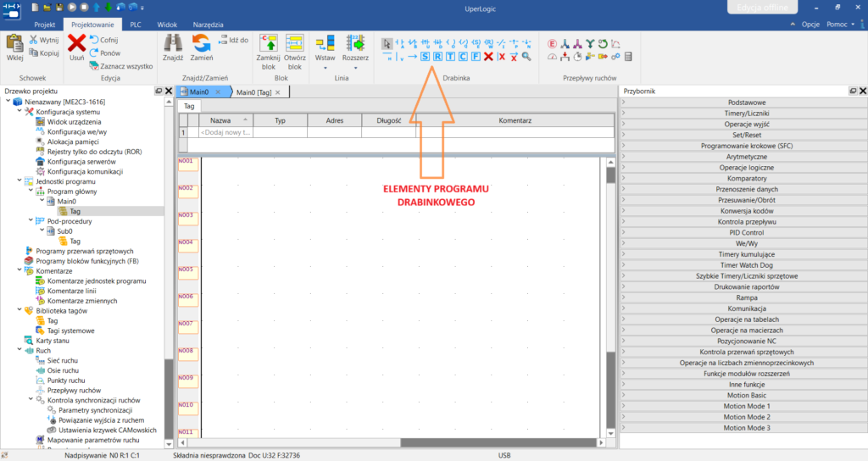The image size is (868, 461).
Task: Collapse Konfiguracja systemu tree node
Action: (x=19, y=111)
